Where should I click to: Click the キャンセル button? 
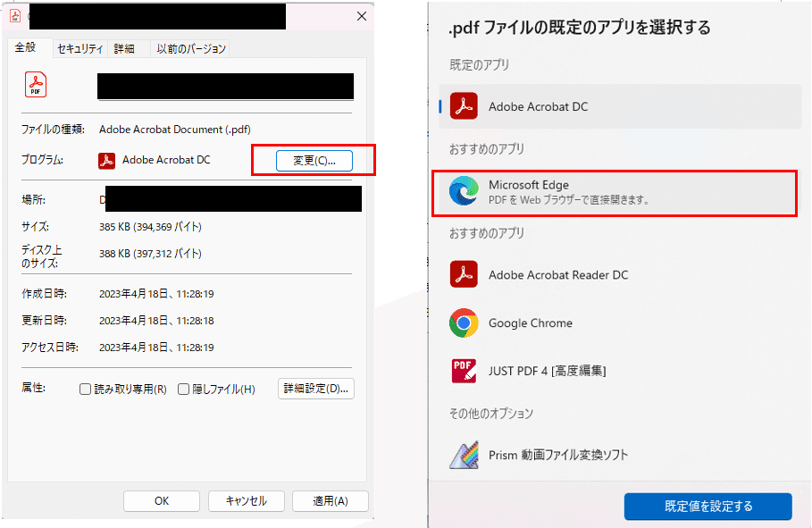tap(246, 501)
